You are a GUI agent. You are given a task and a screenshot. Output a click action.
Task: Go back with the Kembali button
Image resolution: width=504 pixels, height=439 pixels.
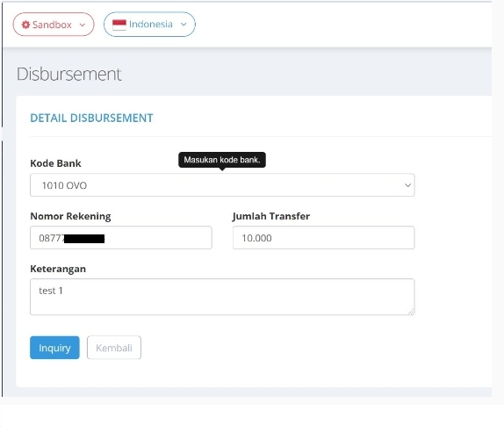114,348
